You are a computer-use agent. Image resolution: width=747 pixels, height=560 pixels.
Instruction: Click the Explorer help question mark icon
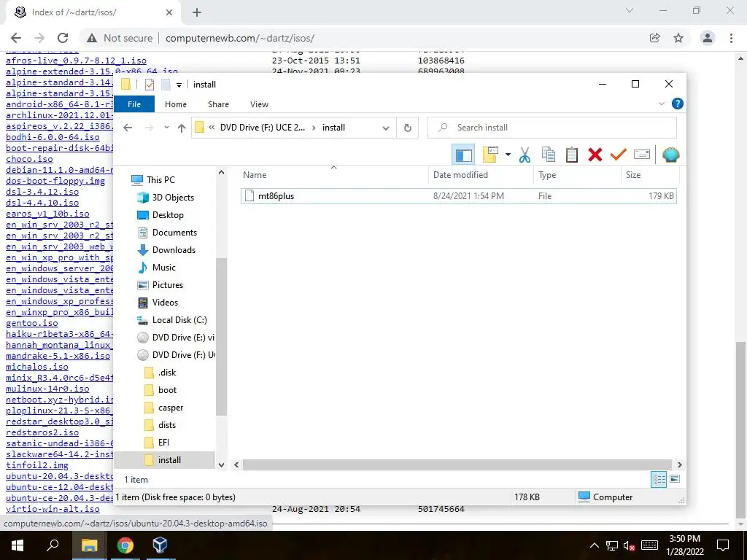677,104
